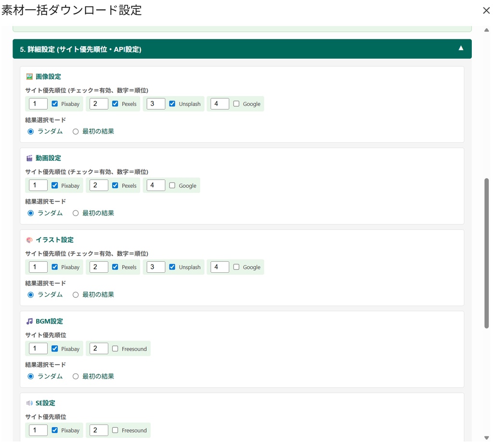Uncheck Pixabay in BGM設定
The image size is (493, 448).
(54, 348)
